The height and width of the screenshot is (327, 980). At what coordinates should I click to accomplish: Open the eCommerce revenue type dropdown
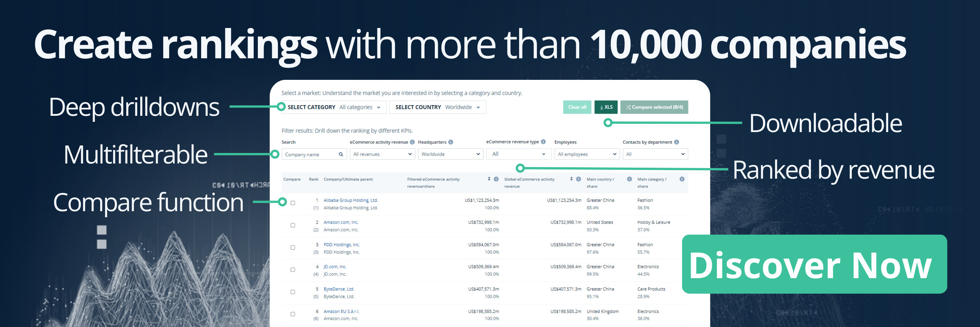click(519, 154)
